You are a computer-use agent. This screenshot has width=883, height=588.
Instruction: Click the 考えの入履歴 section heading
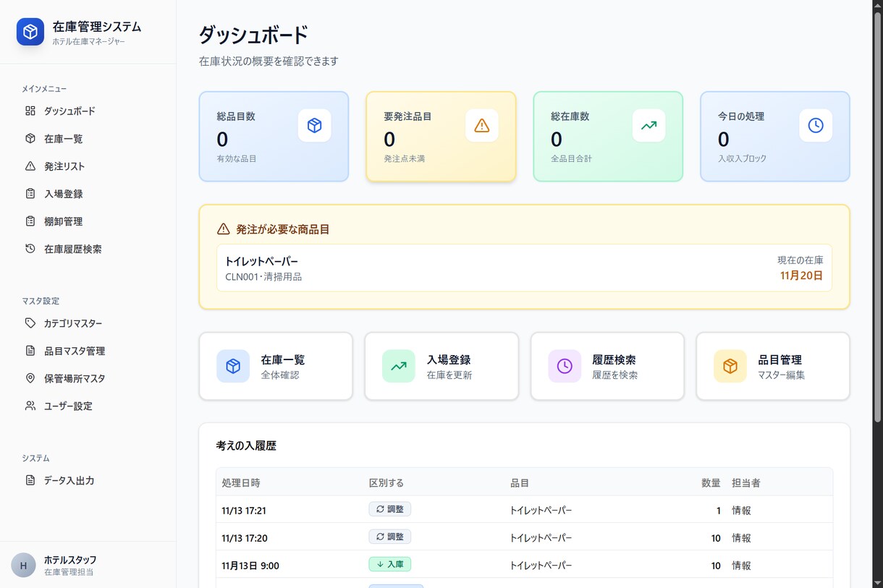(x=246, y=446)
